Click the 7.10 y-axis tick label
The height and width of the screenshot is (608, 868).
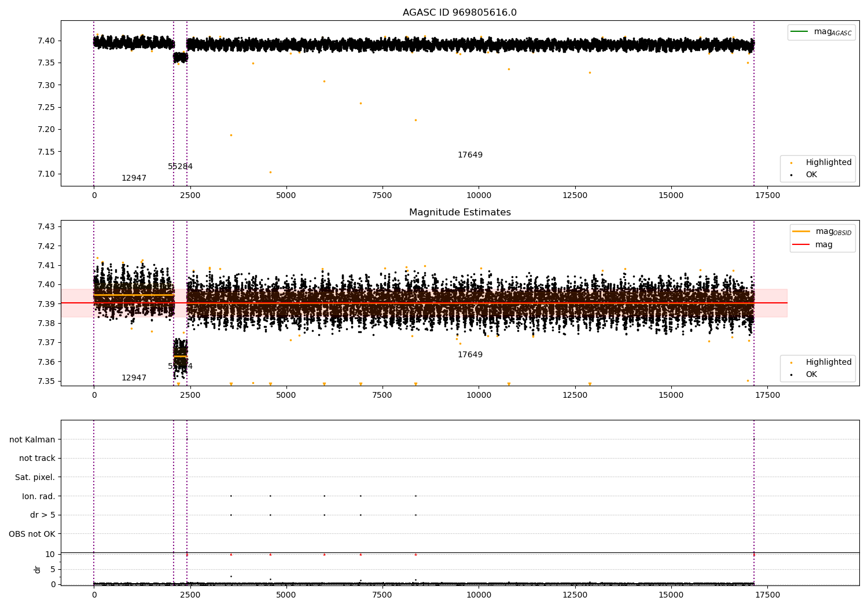pos(46,174)
